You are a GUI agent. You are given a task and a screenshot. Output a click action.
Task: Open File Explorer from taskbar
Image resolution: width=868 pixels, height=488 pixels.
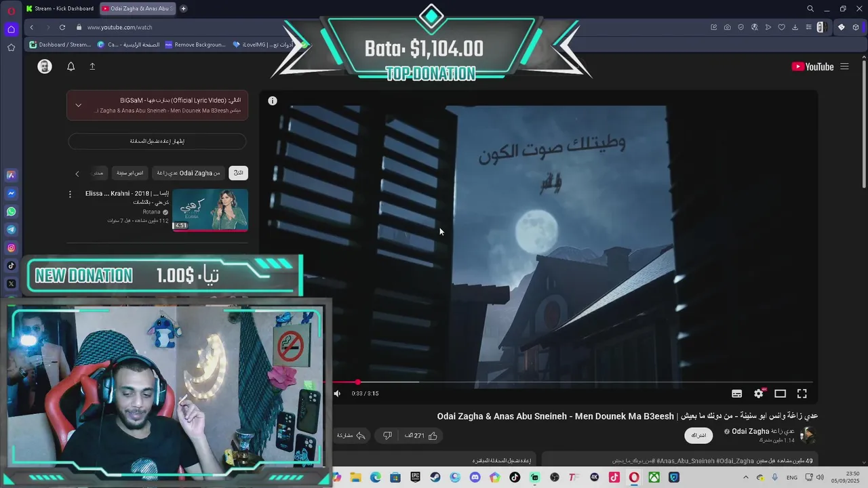pos(355,477)
